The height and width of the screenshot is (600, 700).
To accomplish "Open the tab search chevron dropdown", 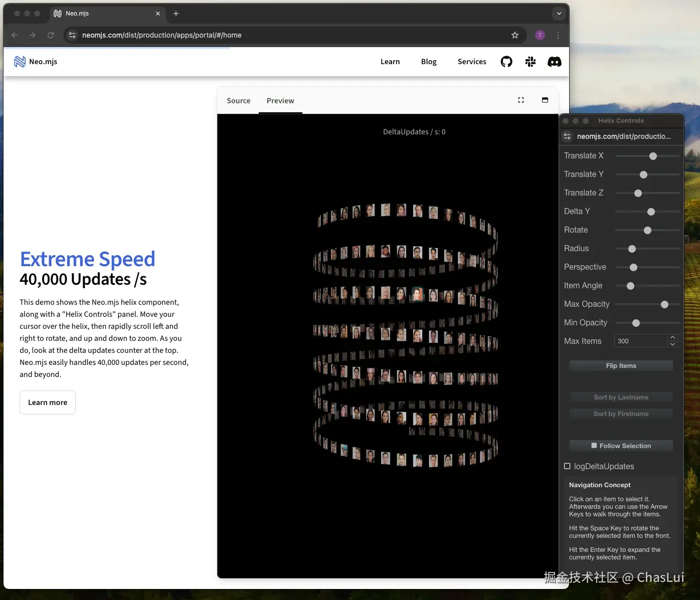I will (x=559, y=14).
